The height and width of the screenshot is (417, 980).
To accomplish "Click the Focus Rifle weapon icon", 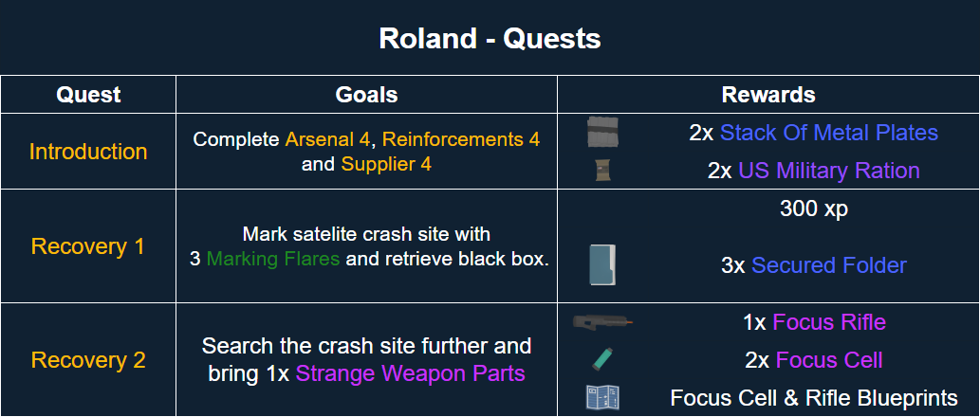I will pyautogui.click(x=602, y=322).
